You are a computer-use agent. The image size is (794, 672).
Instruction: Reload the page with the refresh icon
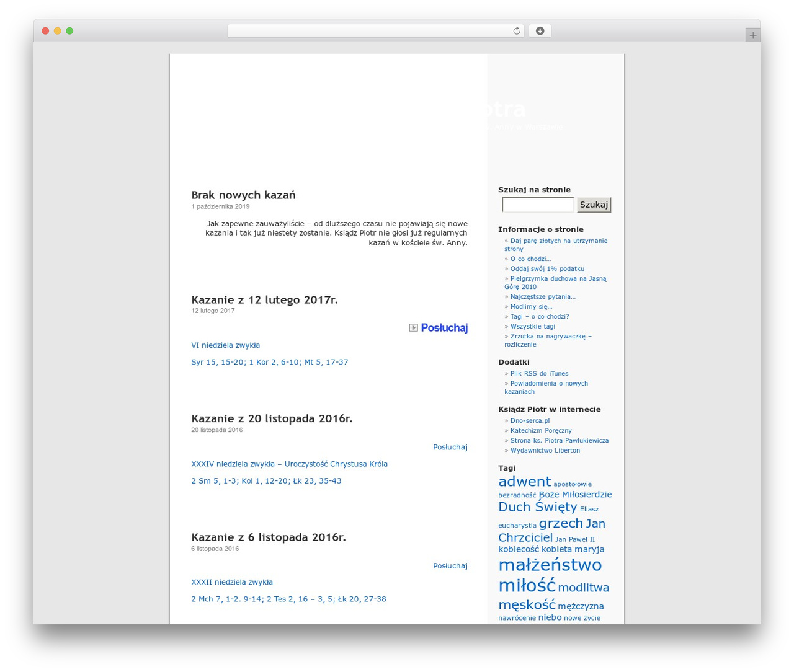[516, 31]
